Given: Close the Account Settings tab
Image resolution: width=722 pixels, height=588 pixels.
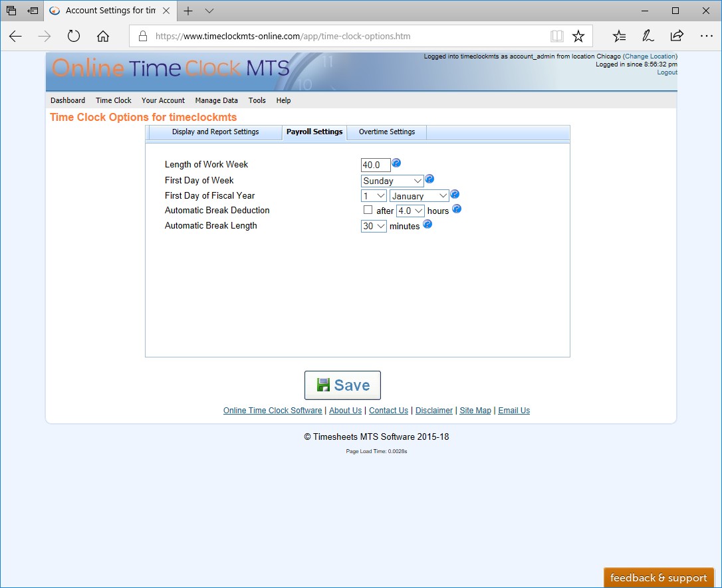Looking at the screenshot, I should [166, 11].
